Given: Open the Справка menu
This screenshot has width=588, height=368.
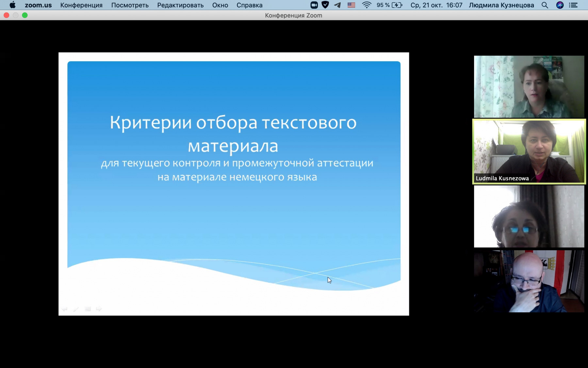Looking at the screenshot, I should [x=250, y=5].
